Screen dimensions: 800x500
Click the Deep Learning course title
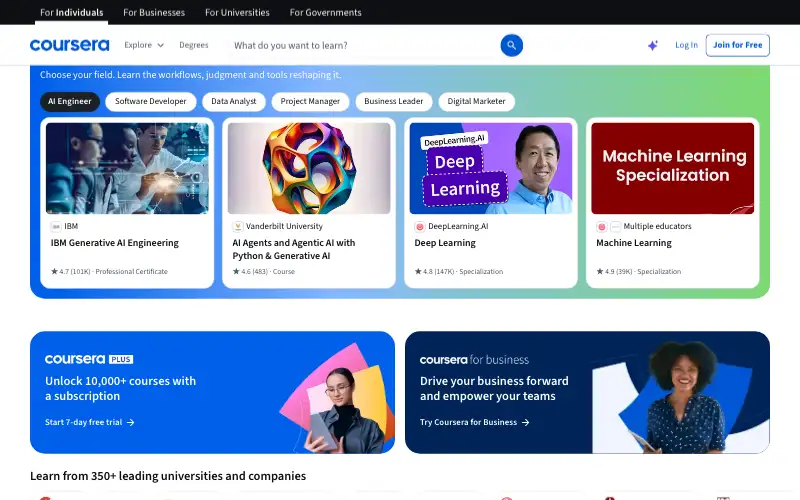click(445, 243)
